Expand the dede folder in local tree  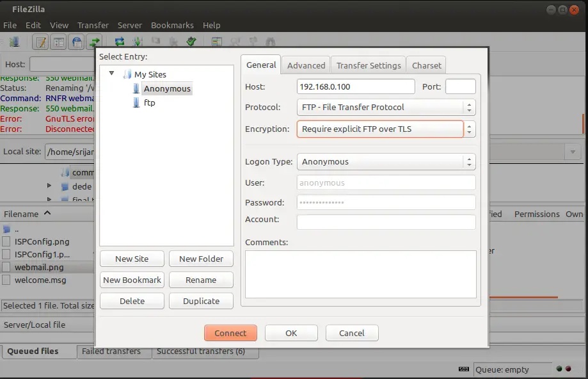[x=49, y=186]
